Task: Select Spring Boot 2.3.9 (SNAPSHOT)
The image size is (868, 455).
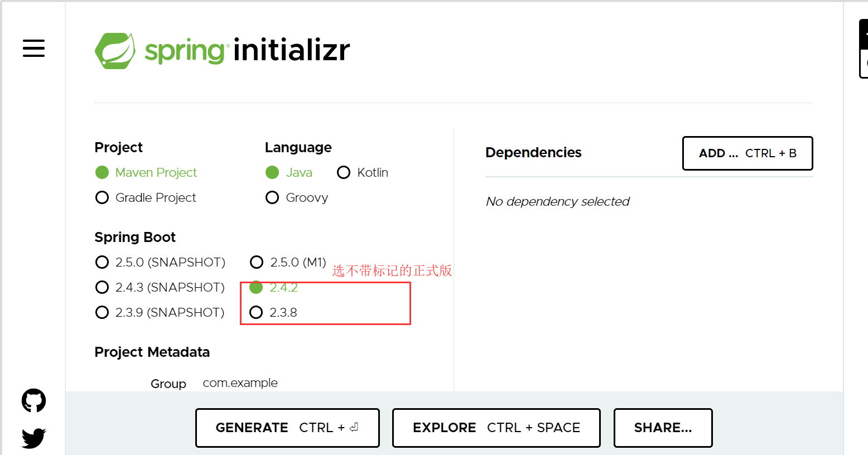Action: 160,312
